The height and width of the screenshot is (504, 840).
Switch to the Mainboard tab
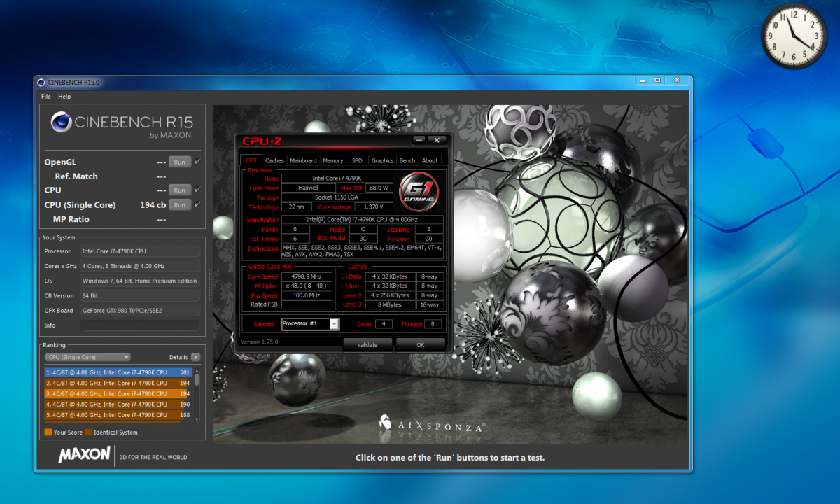point(303,160)
